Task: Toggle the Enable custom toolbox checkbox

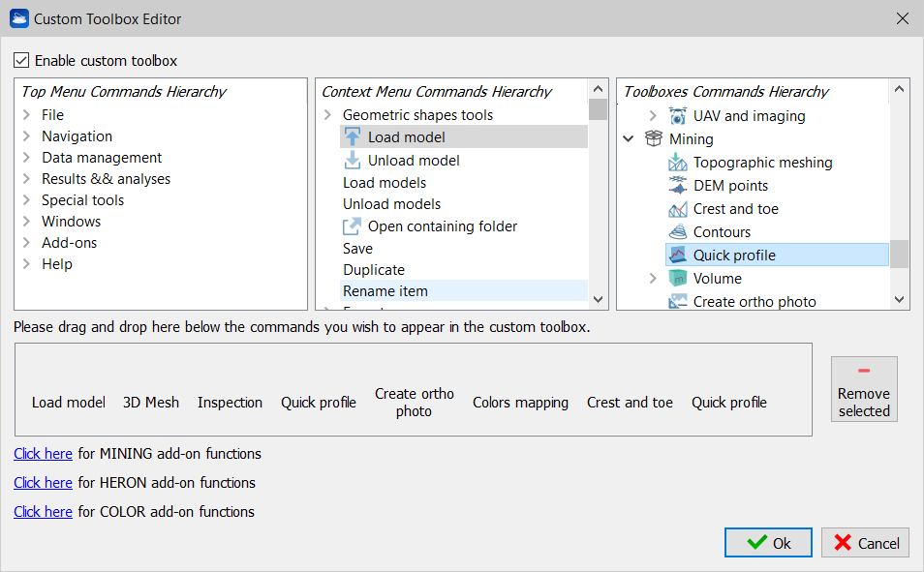Action: 22,61
